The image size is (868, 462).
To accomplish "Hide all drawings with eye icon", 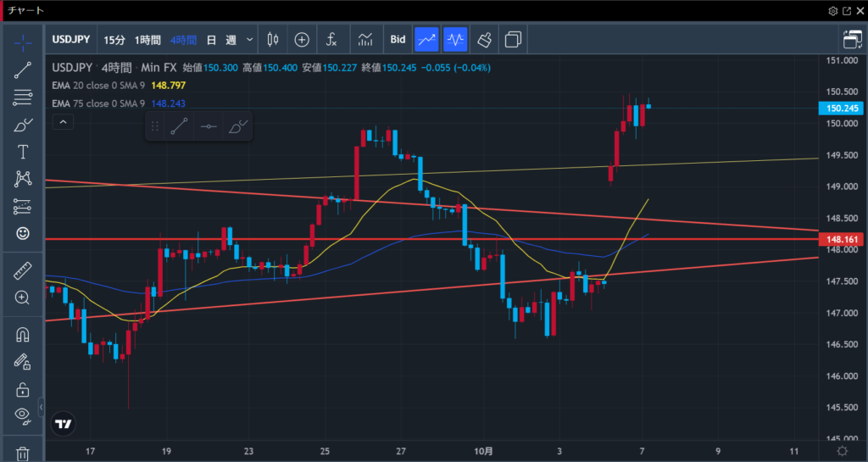I will coord(23,415).
